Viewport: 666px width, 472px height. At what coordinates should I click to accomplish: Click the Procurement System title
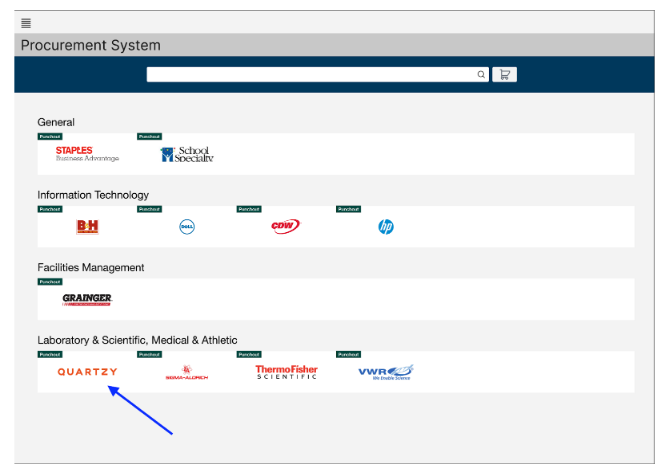90,45
